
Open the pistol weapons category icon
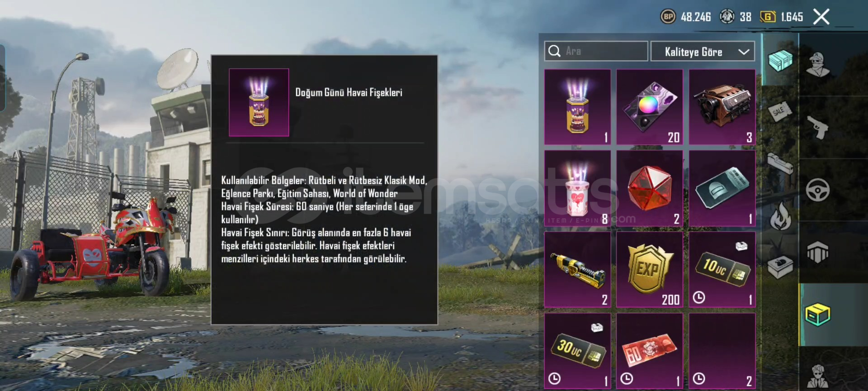pos(818,127)
